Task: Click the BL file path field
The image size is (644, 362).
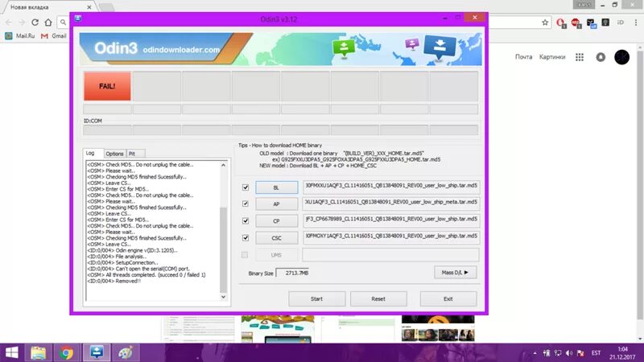Action: click(391, 187)
